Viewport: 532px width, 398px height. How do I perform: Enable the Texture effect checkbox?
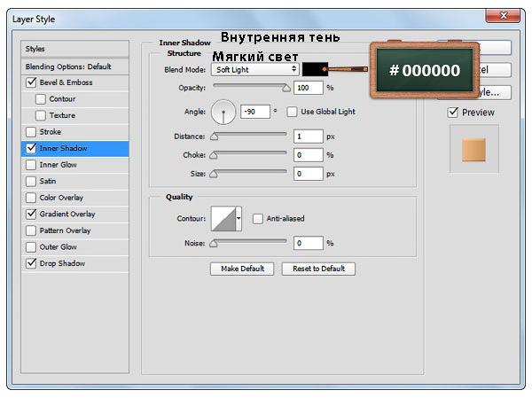[41, 115]
